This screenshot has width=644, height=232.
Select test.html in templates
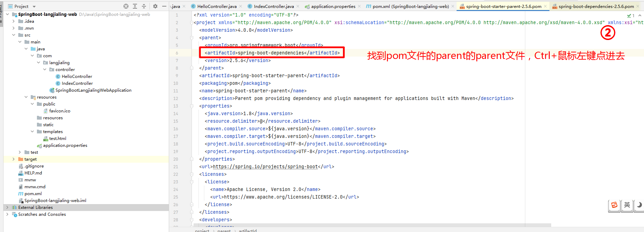coord(57,139)
